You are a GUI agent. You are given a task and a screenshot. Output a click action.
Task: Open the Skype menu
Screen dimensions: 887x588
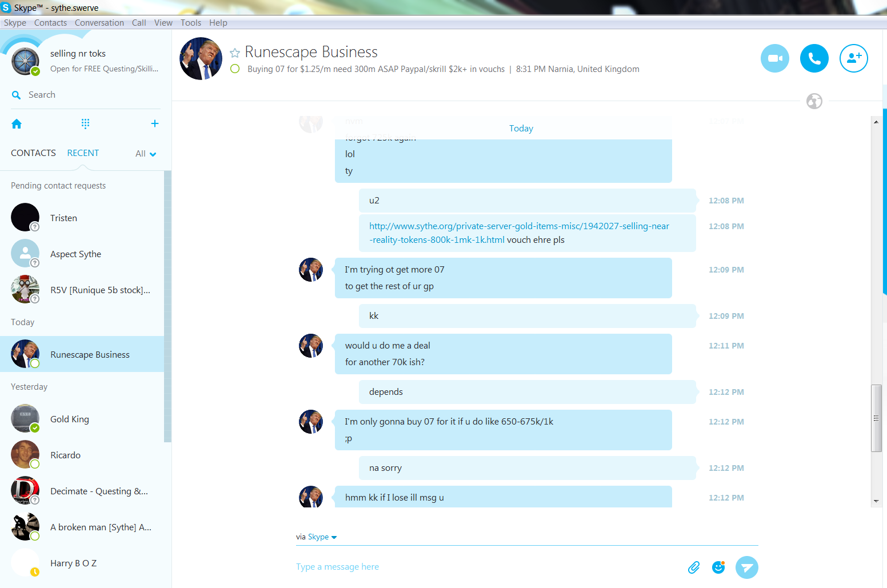click(x=15, y=23)
